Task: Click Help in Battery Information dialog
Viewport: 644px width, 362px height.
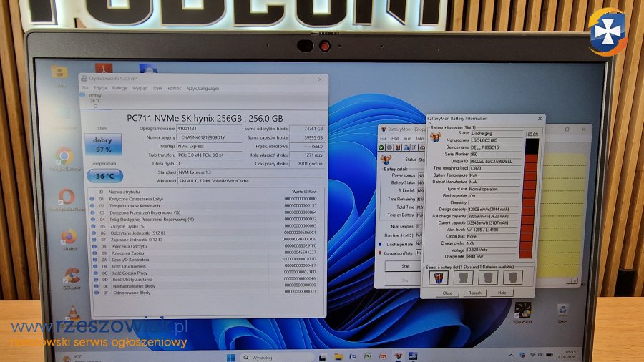Action: pos(502,293)
